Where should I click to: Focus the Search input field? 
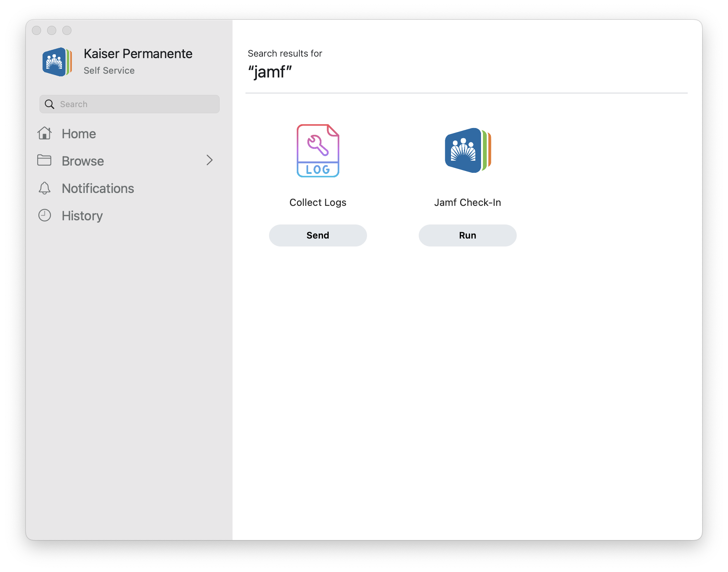(x=130, y=104)
